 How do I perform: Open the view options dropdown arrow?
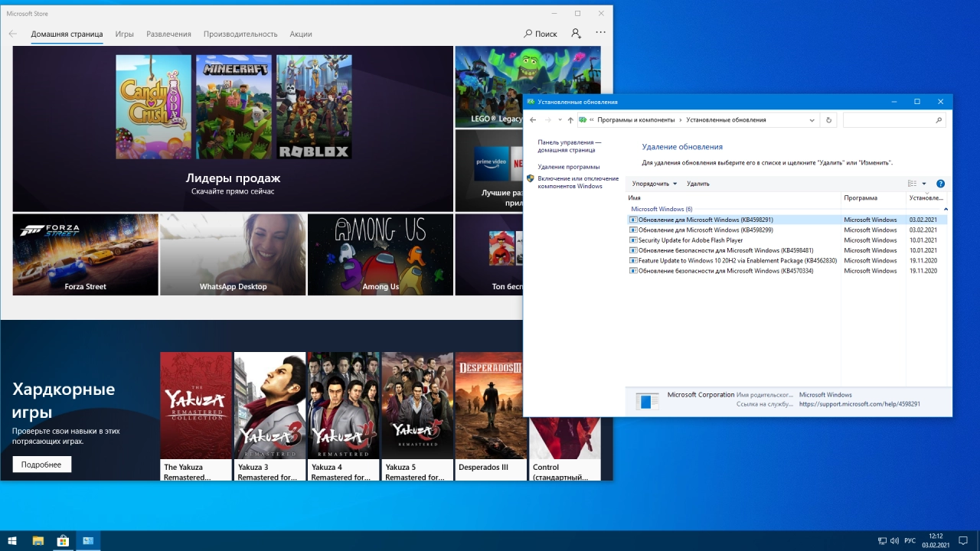[924, 184]
